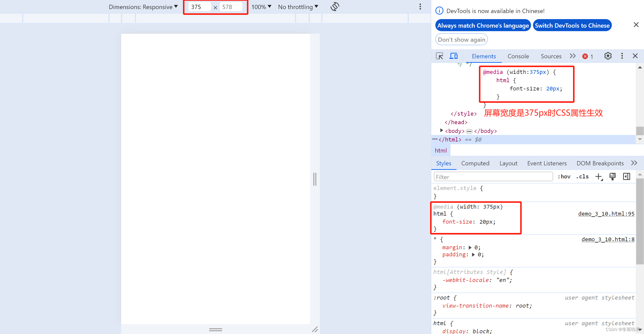
Task: Expand collapsed body content ellipsis
Action: 469,131
